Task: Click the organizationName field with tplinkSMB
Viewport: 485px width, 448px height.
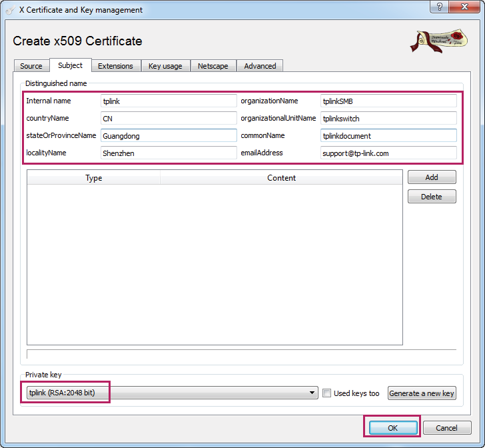Action: [388, 101]
